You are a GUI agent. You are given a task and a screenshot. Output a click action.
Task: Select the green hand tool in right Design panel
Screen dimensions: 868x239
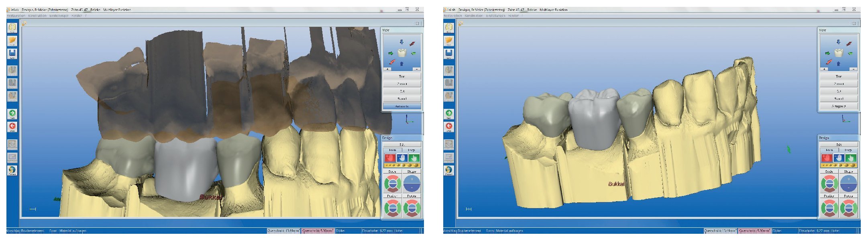tap(850, 158)
